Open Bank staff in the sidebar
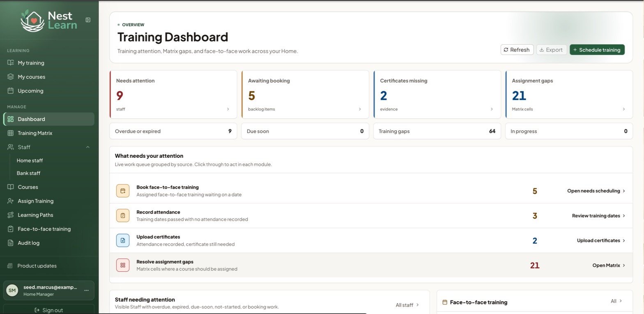644x314 pixels. 28,173
